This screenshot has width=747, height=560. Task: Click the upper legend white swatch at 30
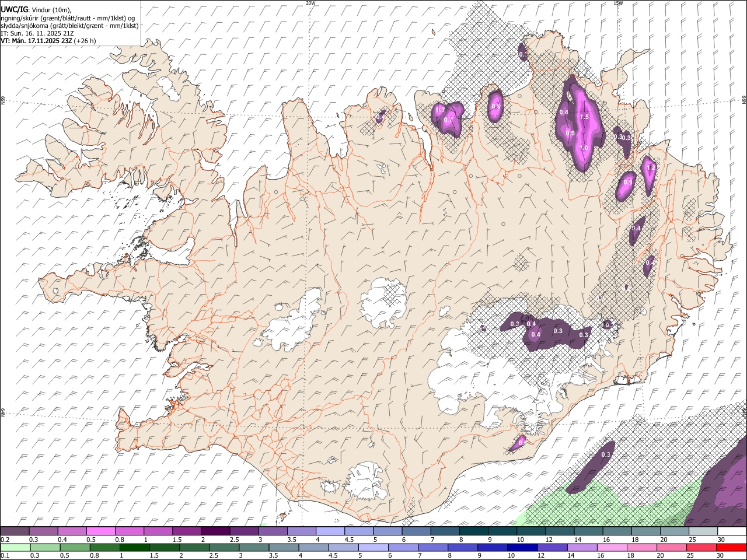(x=732, y=531)
